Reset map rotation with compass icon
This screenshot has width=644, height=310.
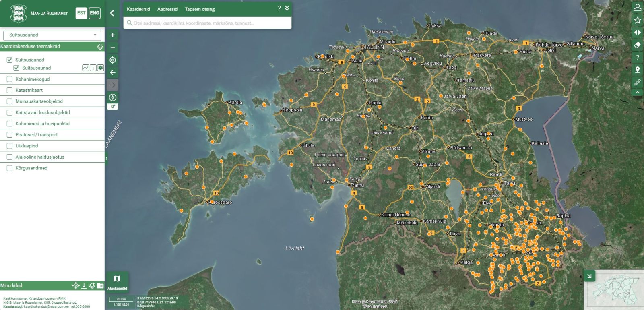point(113,97)
